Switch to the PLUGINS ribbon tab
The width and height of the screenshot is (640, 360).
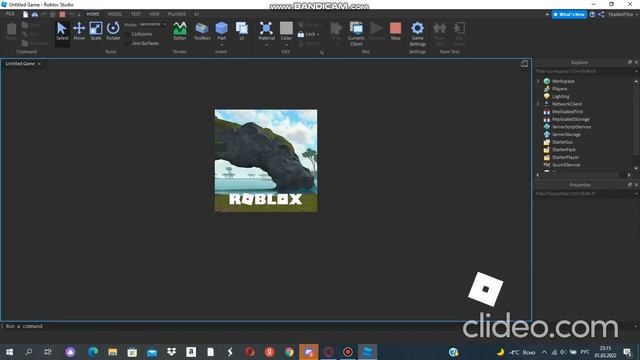(176, 14)
